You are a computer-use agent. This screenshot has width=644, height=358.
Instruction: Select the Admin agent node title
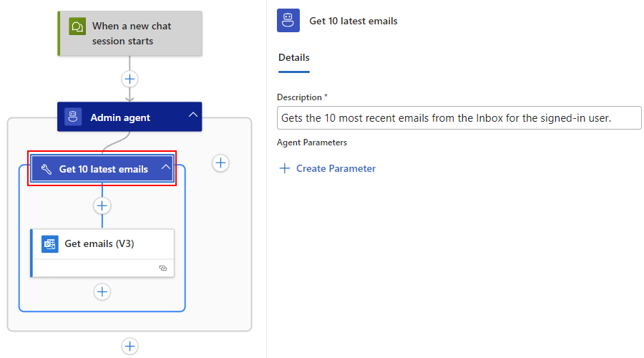[120, 117]
